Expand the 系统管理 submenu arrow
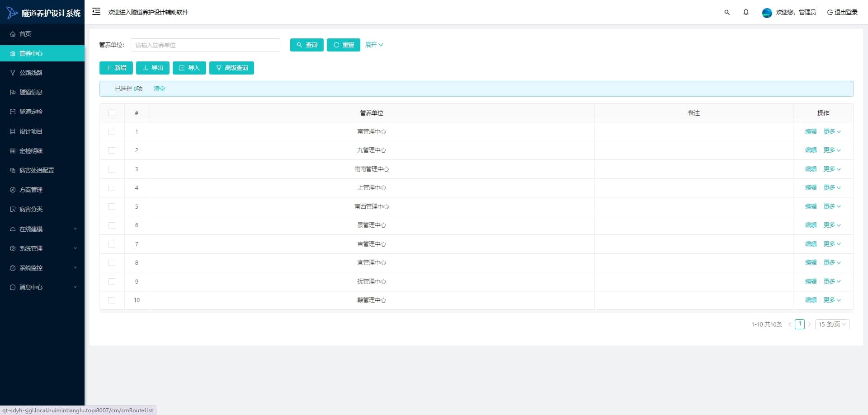 click(75, 248)
